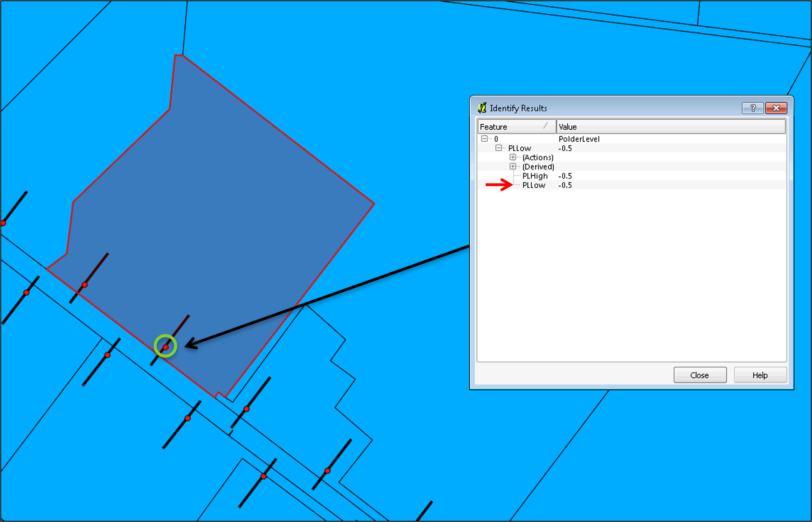The image size is (812, 522).
Task: Click the -0.5 value beside PLHigh
Action: point(565,176)
